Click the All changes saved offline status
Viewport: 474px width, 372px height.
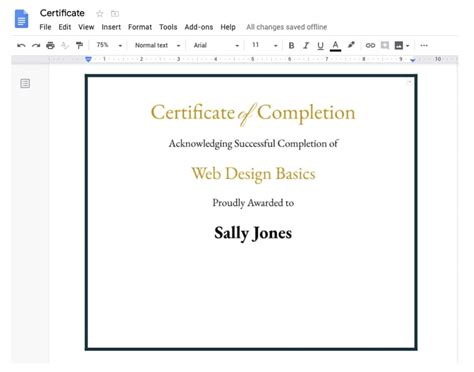point(287,27)
